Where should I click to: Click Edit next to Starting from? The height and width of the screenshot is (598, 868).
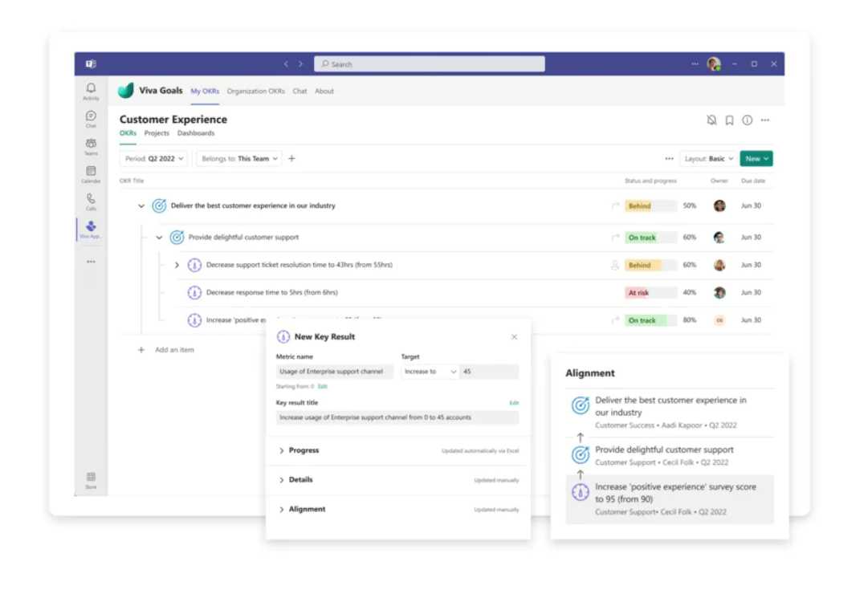323,387
